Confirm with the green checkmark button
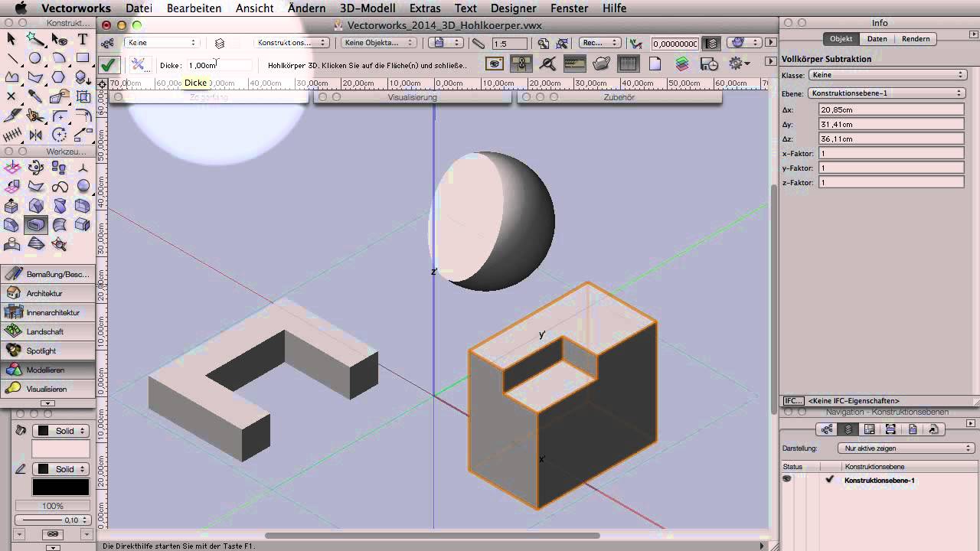 tap(109, 65)
